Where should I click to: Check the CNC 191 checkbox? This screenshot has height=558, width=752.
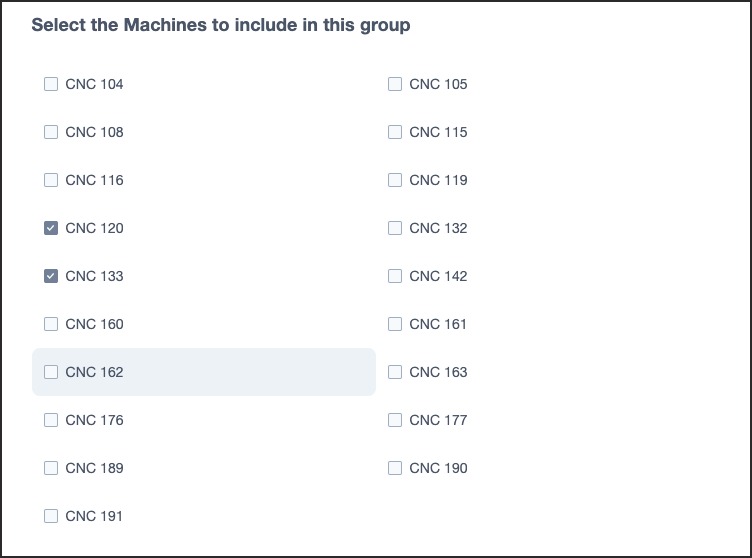(51, 516)
